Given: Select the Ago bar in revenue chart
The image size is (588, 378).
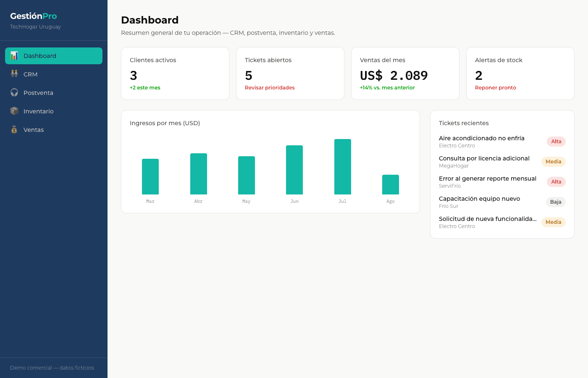Looking at the screenshot, I should 391,184.
